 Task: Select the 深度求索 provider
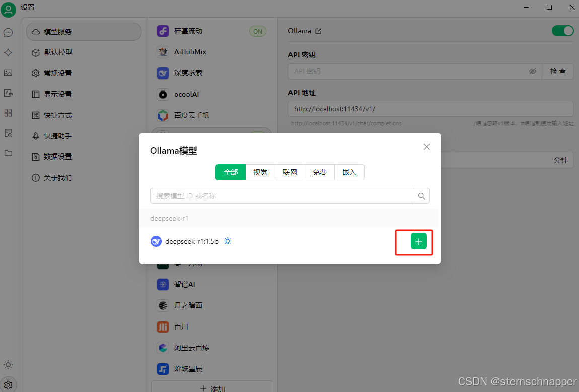pyautogui.click(x=212, y=73)
